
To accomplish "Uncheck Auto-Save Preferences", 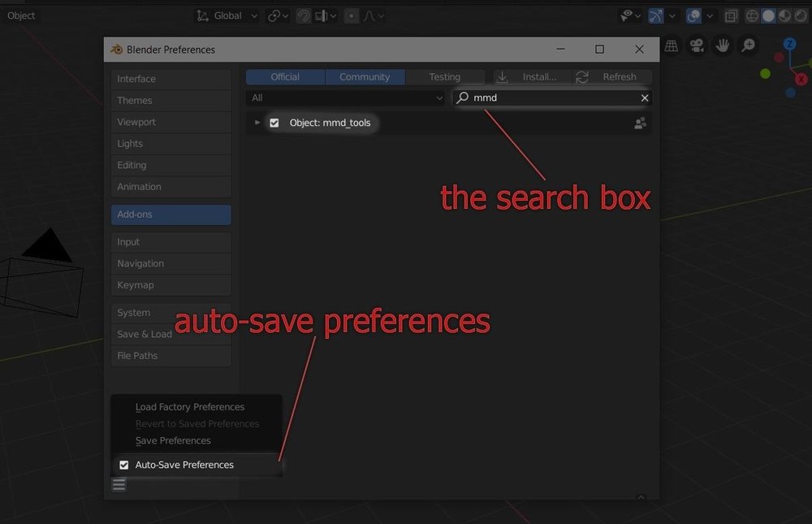I will (x=123, y=465).
